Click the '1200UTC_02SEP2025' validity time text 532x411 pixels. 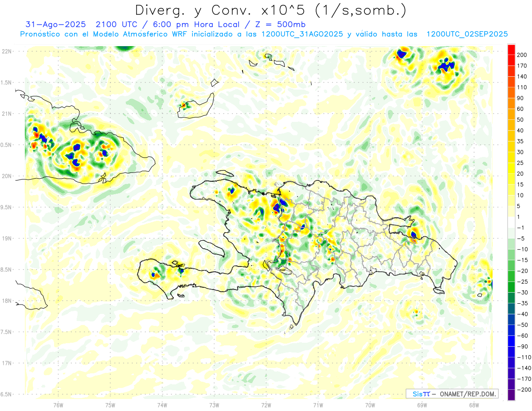pos(467,34)
